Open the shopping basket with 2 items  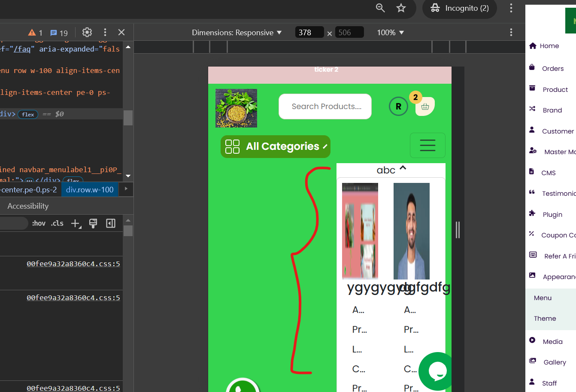(425, 106)
